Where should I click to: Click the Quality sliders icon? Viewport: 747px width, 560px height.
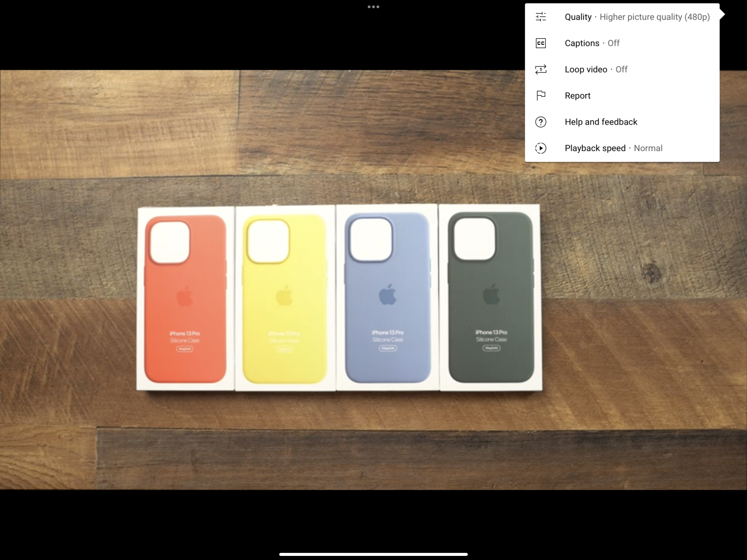[540, 17]
